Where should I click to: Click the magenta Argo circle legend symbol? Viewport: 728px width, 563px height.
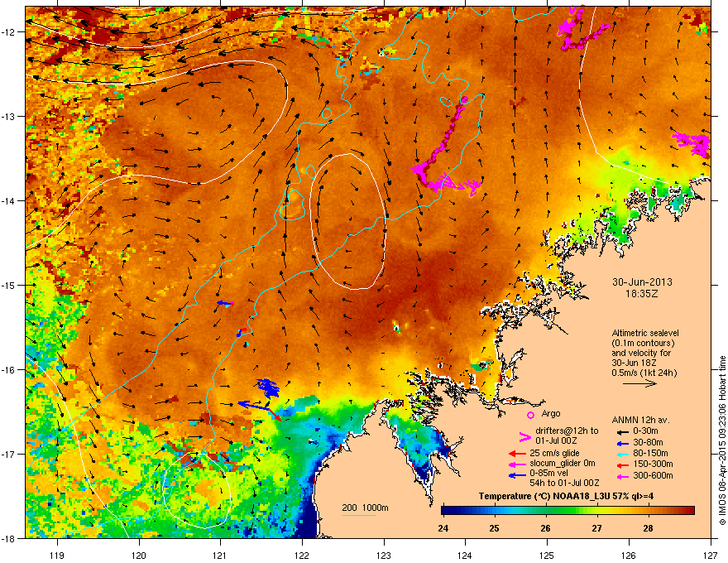pos(530,415)
